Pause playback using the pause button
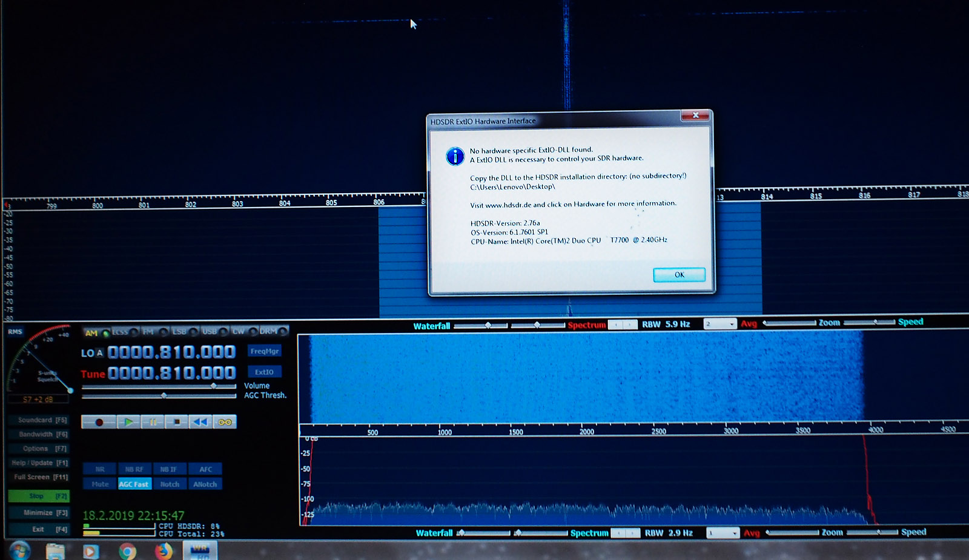 (x=153, y=422)
